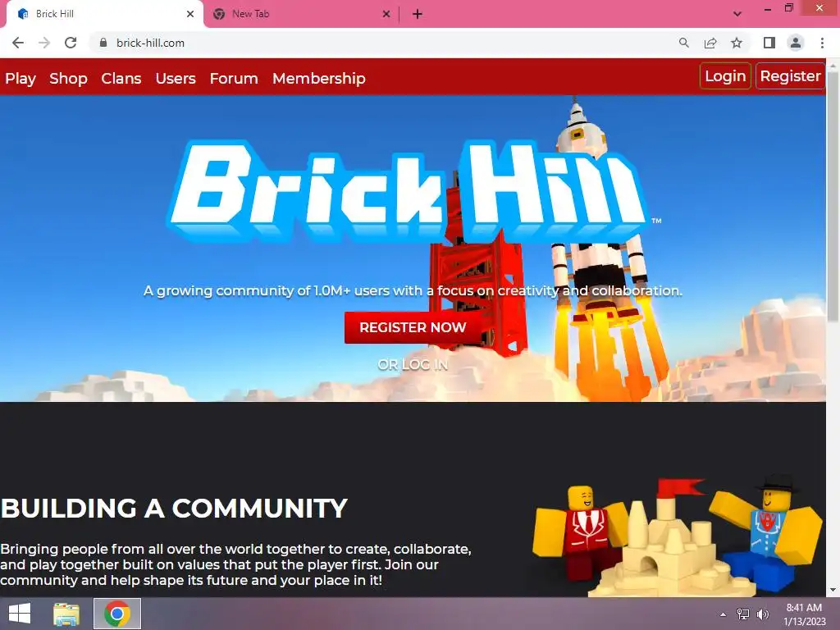Go back with the browser back arrow
The image size is (840, 630).
coord(18,43)
